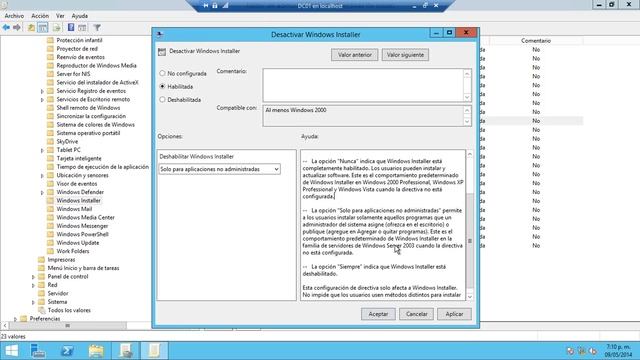The width and height of the screenshot is (640, 360).
Task: Click the policy setting icon beside the dialog title
Action: [x=162, y=51]
